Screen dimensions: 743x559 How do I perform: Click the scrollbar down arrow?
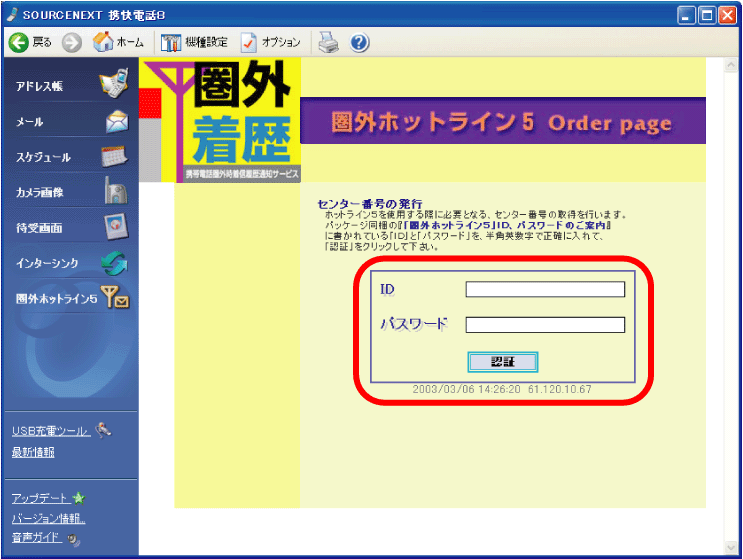[x=731, y=548]
